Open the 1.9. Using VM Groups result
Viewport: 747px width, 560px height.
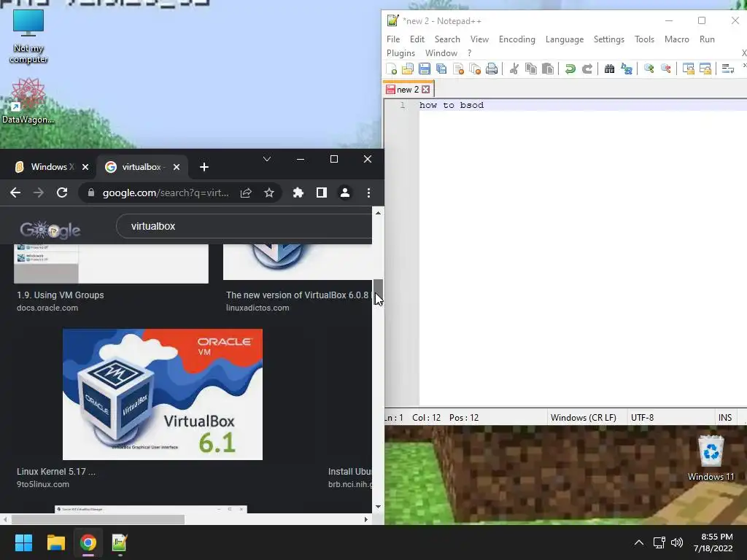[x=61, y=295]
